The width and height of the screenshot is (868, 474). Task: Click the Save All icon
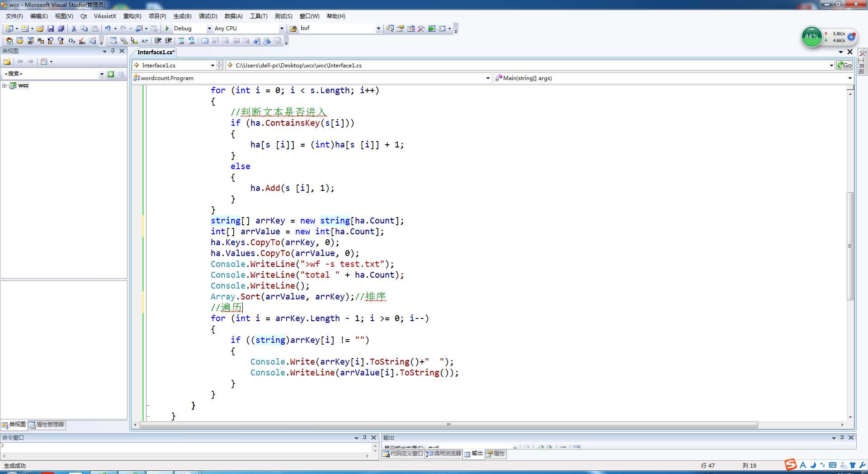[x=61, y=28]
